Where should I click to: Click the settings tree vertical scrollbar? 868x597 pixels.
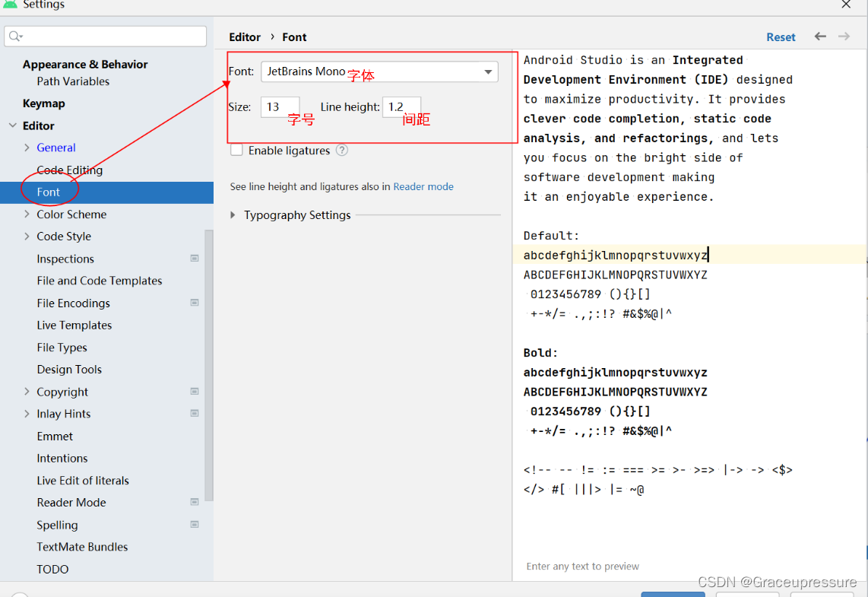(x=209, y=366)
